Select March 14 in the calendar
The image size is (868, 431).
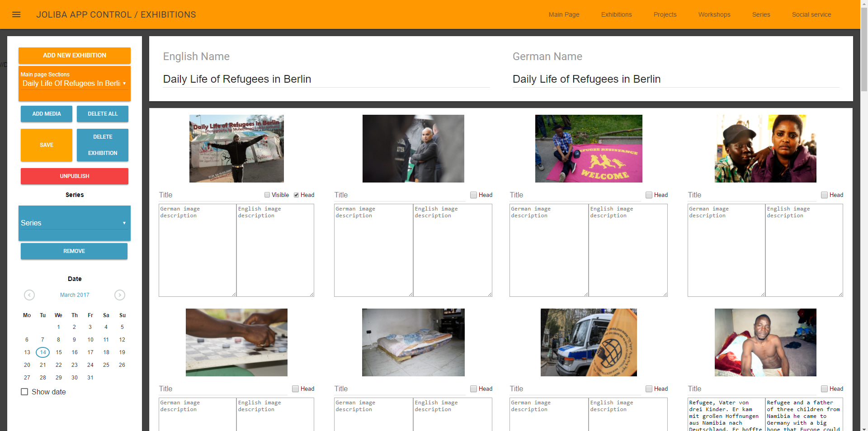pyautogui.click(x=43, y=352)
